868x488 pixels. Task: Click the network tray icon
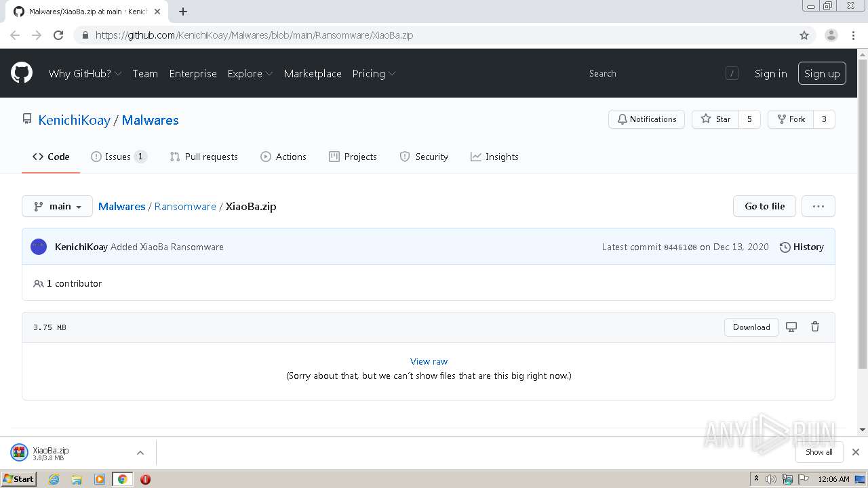click(787, 479)
